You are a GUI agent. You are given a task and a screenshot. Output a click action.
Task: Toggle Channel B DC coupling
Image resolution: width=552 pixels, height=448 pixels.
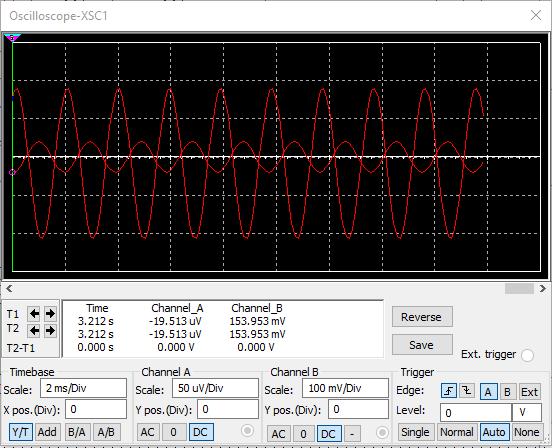(329, 434)
